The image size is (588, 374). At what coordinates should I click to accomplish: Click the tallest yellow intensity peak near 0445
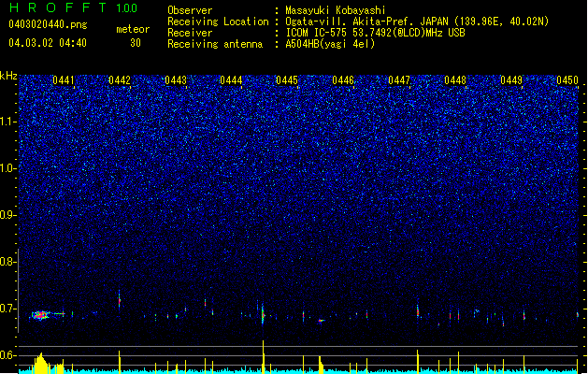tap(264, 356)
